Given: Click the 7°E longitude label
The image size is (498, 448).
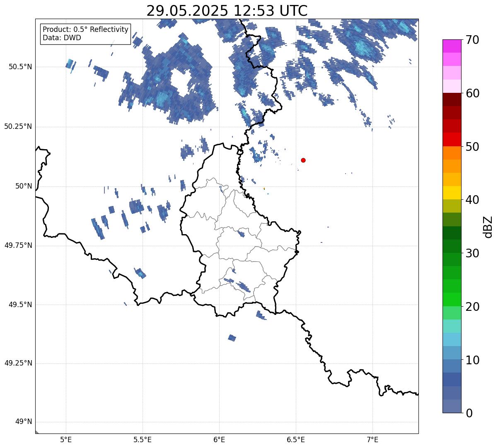Looking at the screenshot, I should (372, 440).
